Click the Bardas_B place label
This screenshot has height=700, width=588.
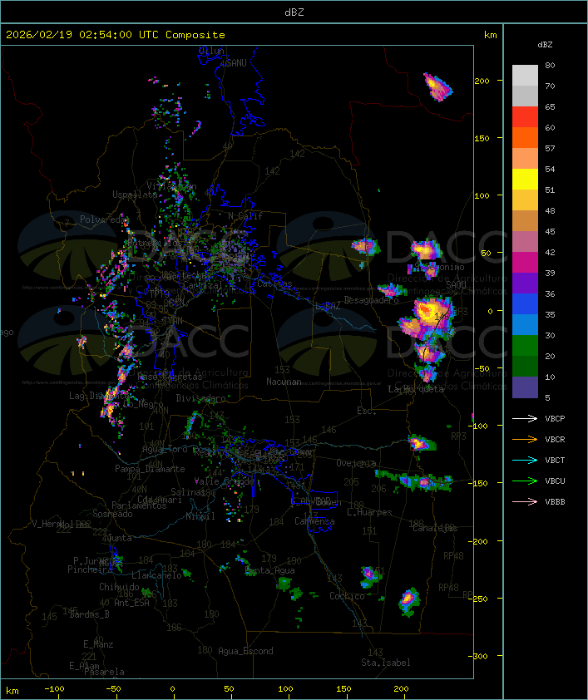click(x=89, y=614)
